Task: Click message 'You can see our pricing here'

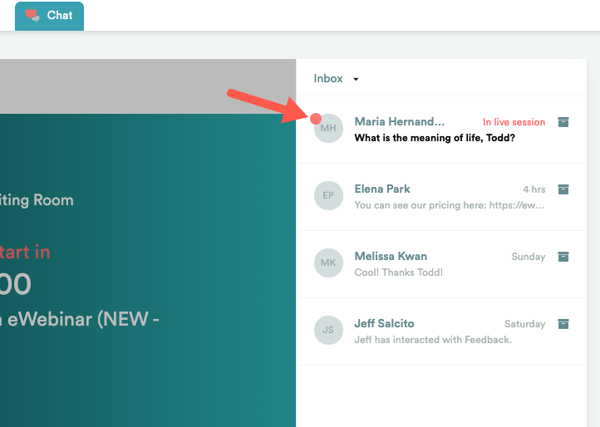Action: tap(449, 205)
